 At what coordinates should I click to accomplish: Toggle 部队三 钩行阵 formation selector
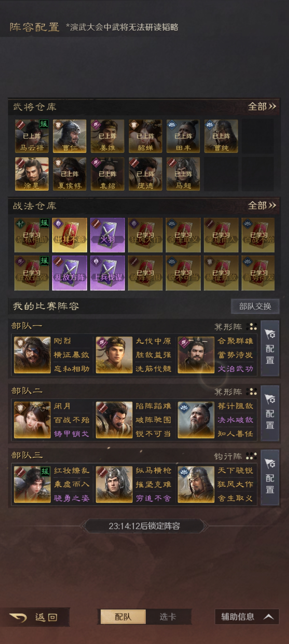pos(235,456)
